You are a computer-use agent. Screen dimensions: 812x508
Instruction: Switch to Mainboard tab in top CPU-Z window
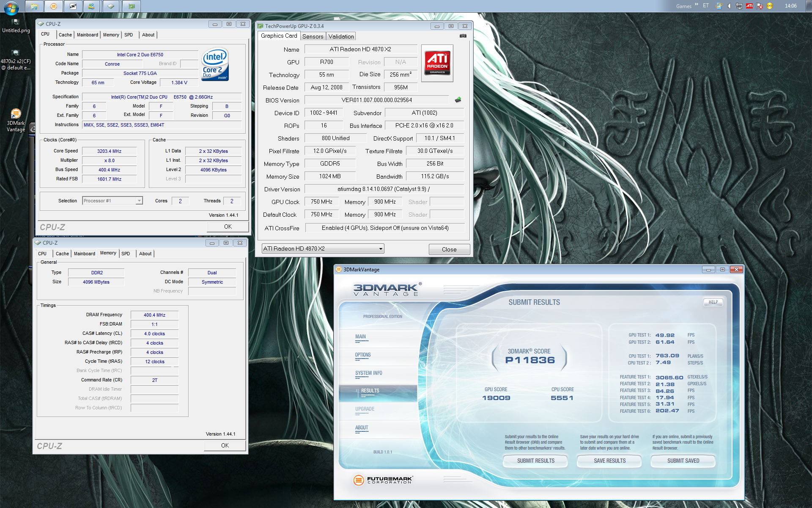[x=88, y=35]
